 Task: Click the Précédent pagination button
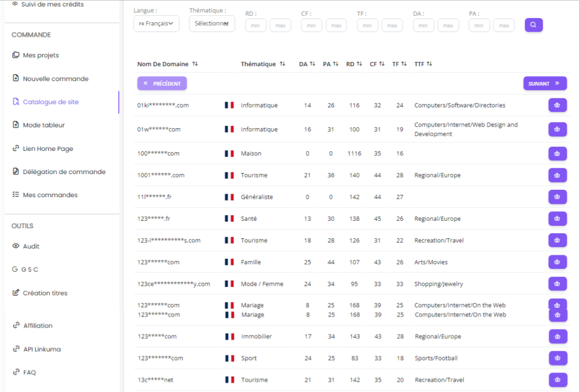coord(162,84)
